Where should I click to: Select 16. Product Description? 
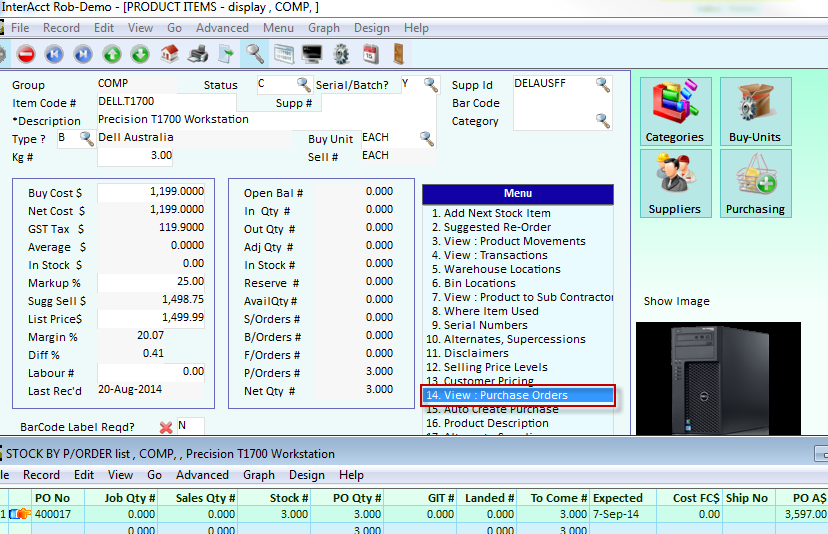pos(487,423)
